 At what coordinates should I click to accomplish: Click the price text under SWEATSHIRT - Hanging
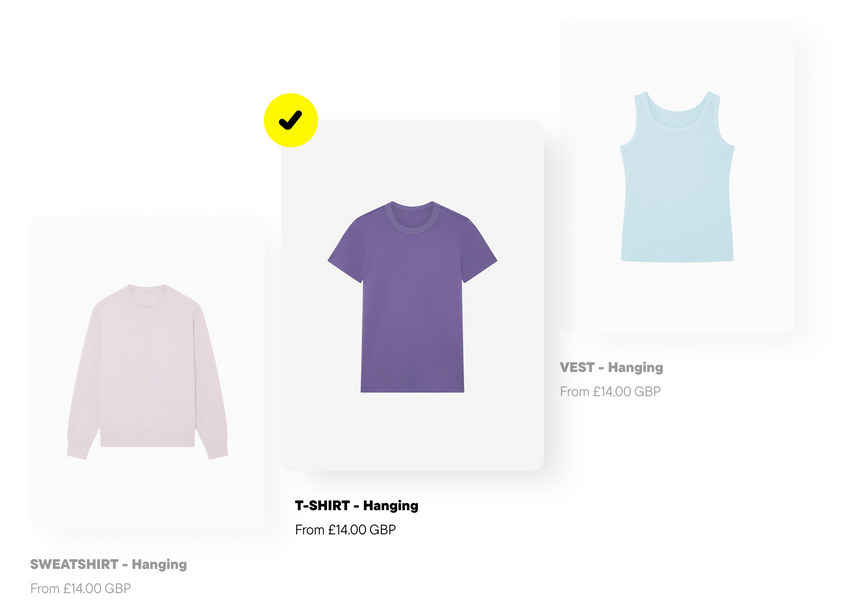[80, 589]
